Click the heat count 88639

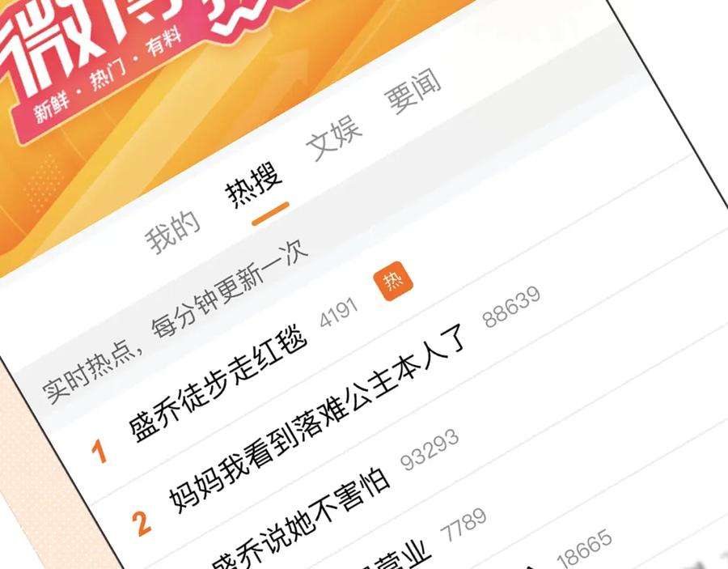pos(512,307)
